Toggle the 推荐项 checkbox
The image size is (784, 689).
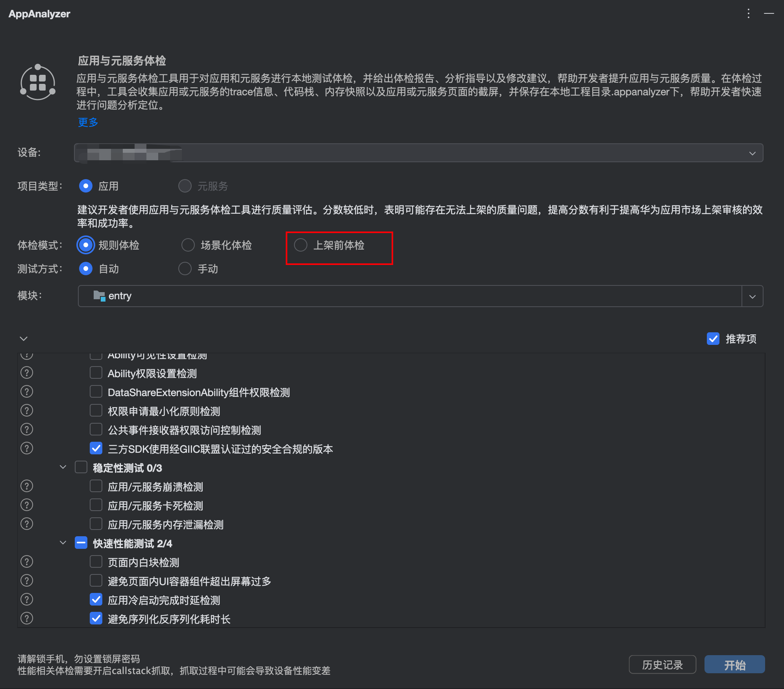[x=713, y=339]
